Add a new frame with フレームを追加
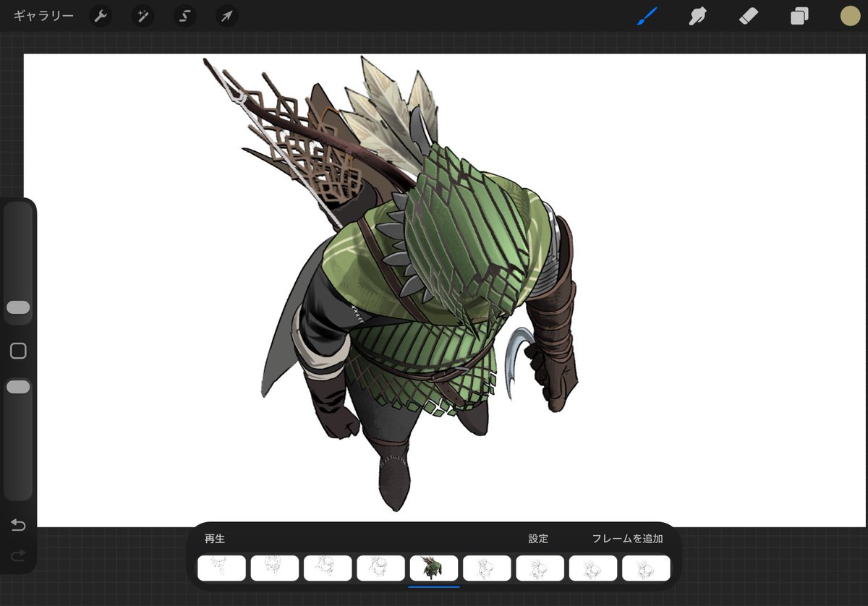Viewport: 868px width, 606px height. [627, 538]
